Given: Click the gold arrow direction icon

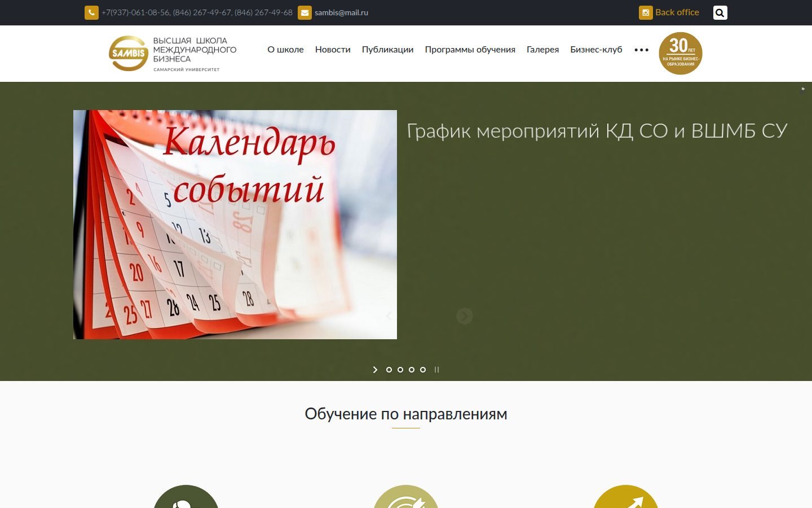Looking at the screenshot, I should (x=626, y=497).
